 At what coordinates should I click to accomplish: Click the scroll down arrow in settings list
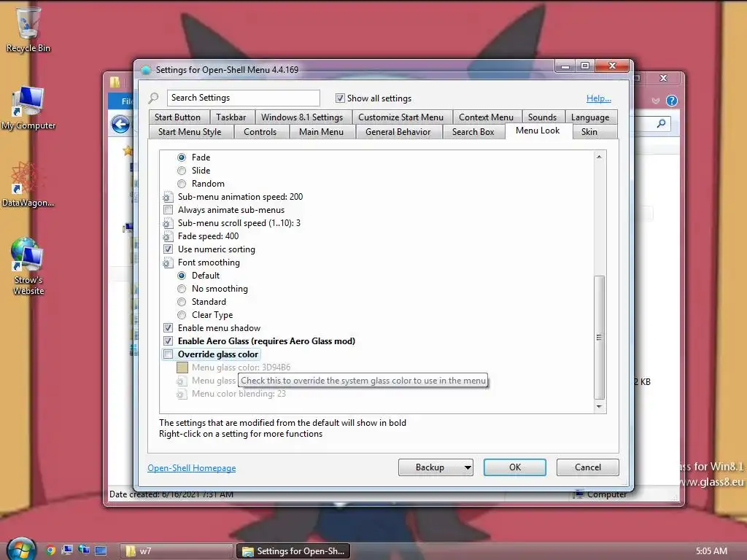(600, 407)
